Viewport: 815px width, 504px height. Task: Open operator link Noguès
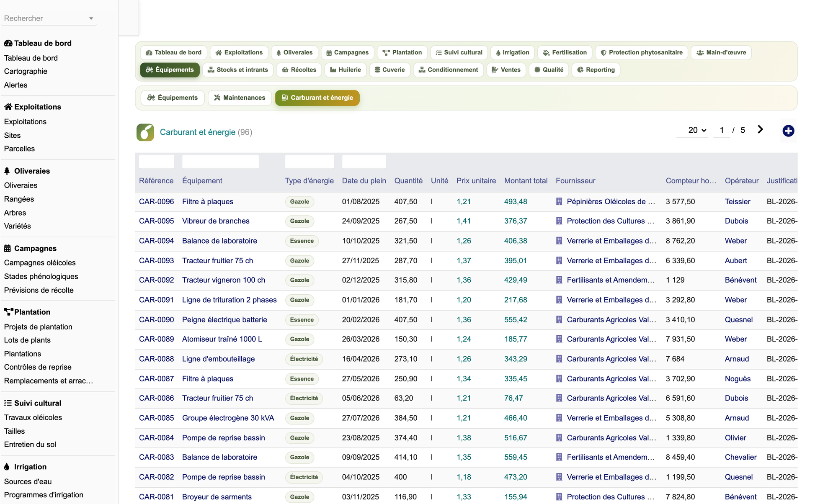tap(738, 378)
